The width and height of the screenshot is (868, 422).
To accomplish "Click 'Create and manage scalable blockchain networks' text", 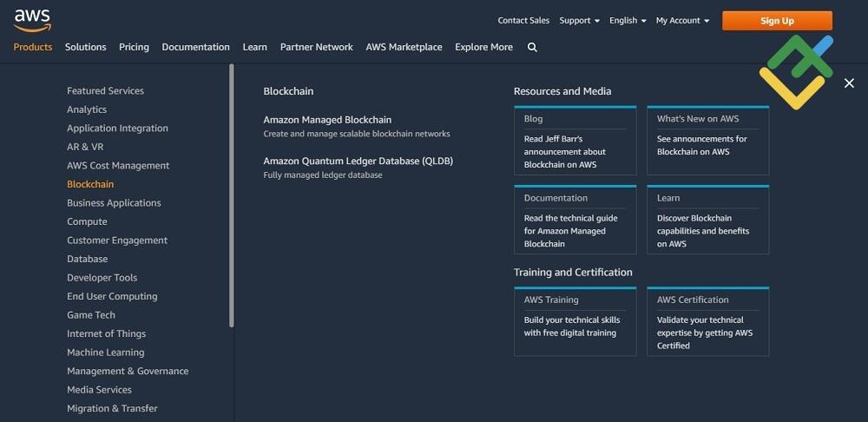I will (x=357, y=134).
